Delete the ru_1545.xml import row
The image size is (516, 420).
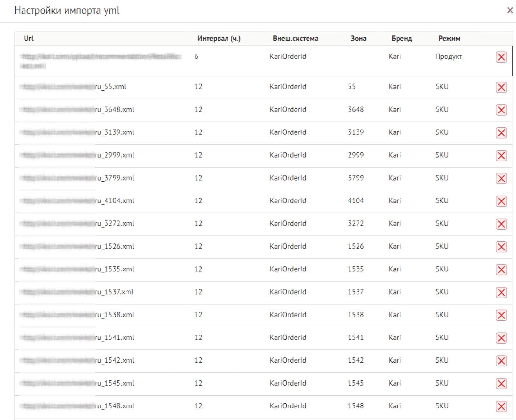[x=501, y=384]
